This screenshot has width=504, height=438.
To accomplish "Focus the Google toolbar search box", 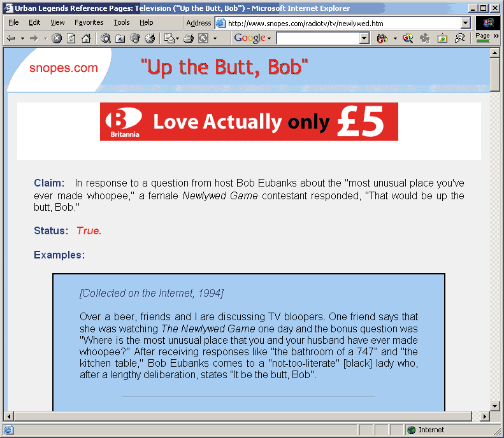I will tap(318, 39).
